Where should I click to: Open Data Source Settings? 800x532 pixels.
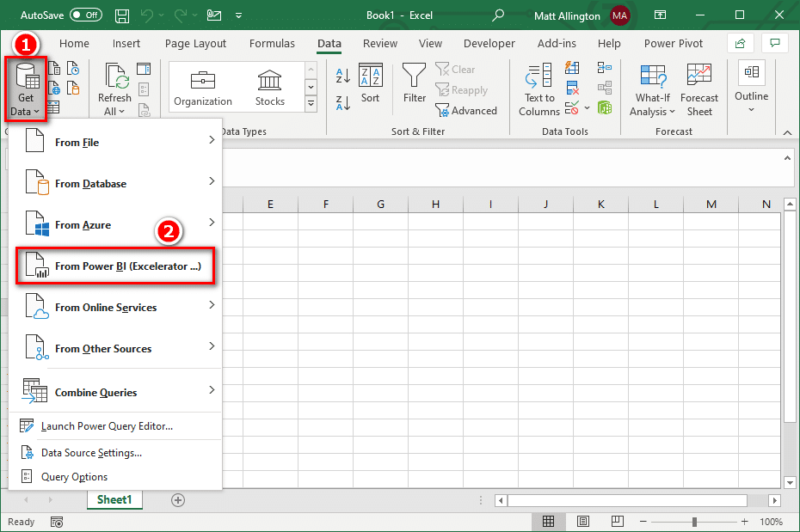(x=116, y=453)
